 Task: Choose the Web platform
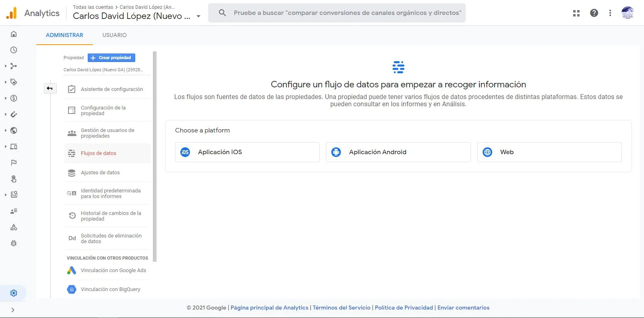[x=549, y=152]
